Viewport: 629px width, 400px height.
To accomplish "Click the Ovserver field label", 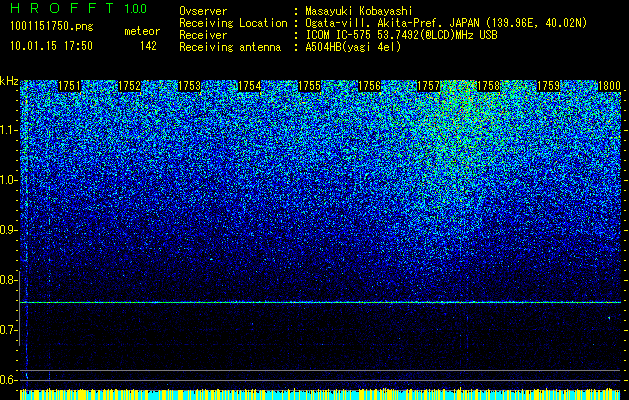I will tap(203, 11).
